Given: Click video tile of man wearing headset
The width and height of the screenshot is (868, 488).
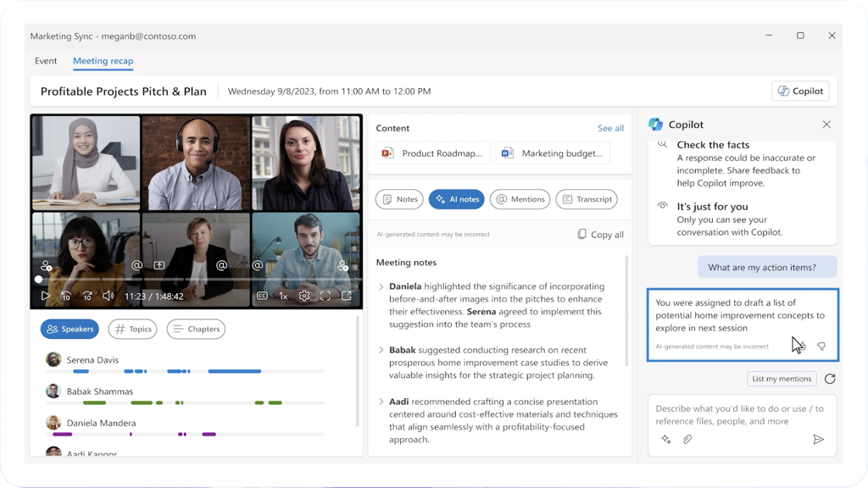Looking at the screenshot, I should tap(196, 163).
